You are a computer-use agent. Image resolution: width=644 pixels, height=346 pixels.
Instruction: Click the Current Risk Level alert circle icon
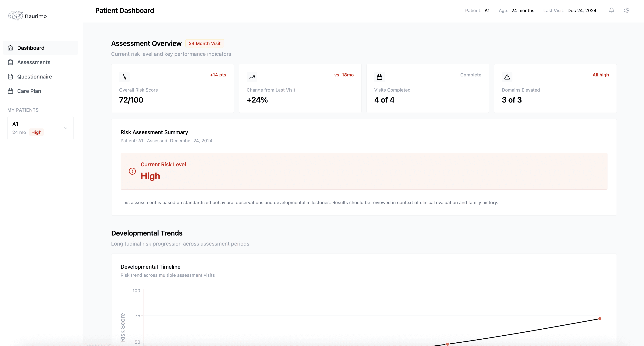tap(132, 171)
